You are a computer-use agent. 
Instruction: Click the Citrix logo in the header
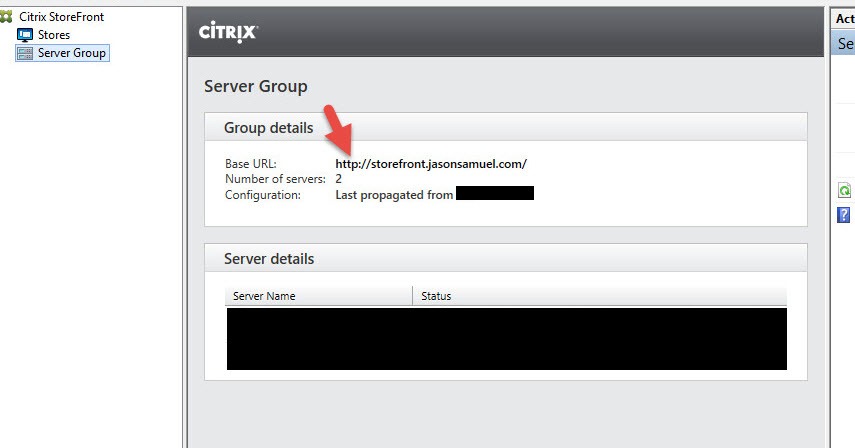click(x=229, y=32)
